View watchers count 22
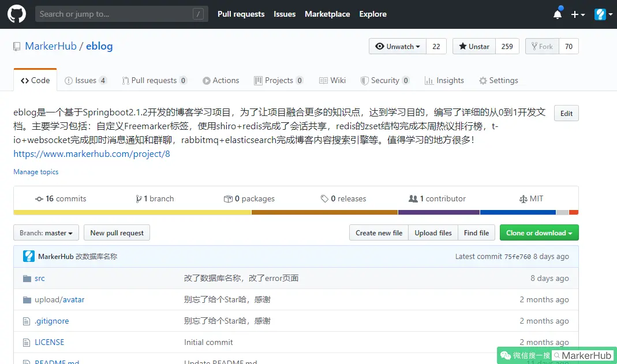Viewport: 617px width, 364px height. [436, 46]
